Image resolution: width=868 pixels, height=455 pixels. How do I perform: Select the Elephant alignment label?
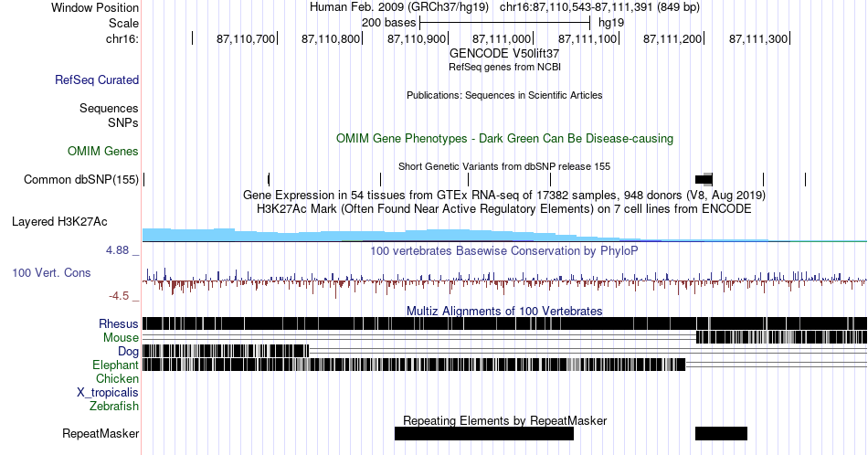[x=116, y=365]
